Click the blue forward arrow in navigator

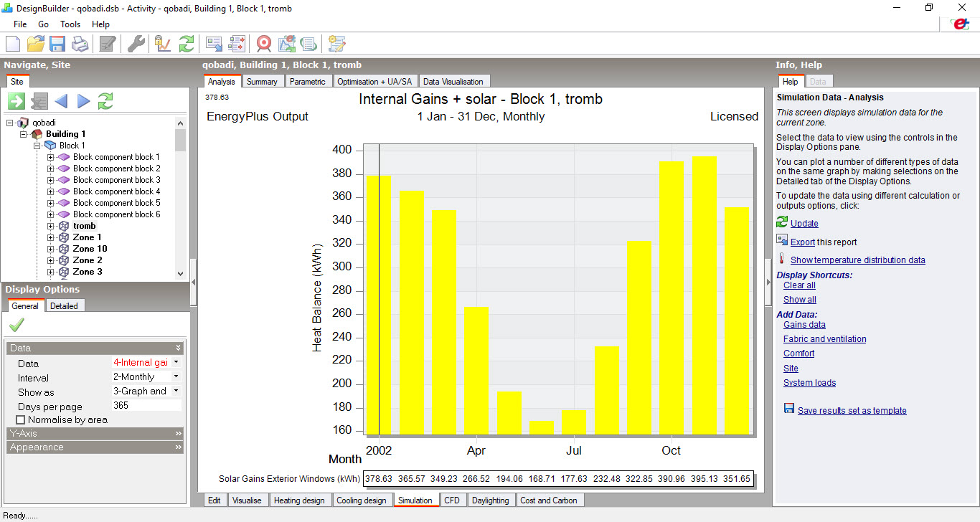point(84,101)
